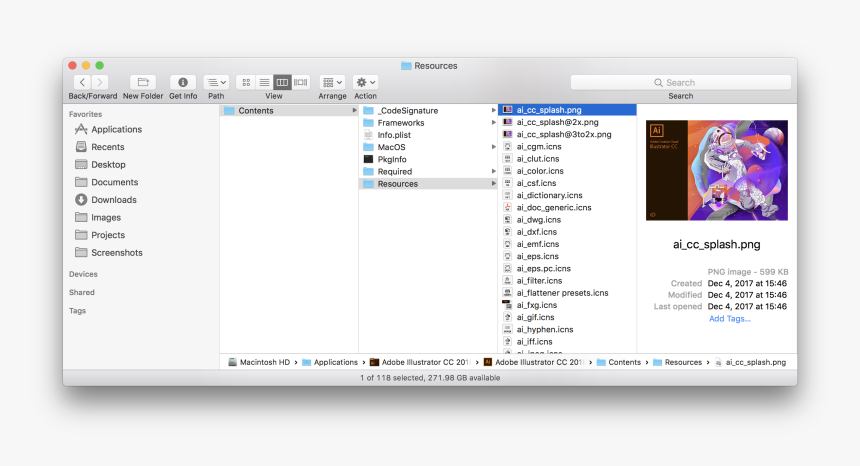This screenshot has width=860, height=466.
Task: Go forward with the Forward arrow button
Action: coord(100,82)
